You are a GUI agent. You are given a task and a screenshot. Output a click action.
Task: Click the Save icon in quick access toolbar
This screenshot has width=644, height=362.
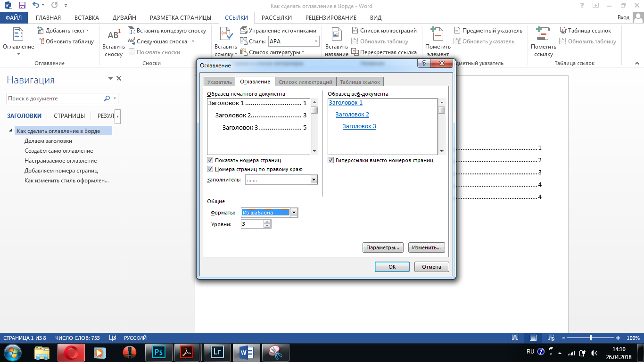pyautogui.click(x=22, y=6)
